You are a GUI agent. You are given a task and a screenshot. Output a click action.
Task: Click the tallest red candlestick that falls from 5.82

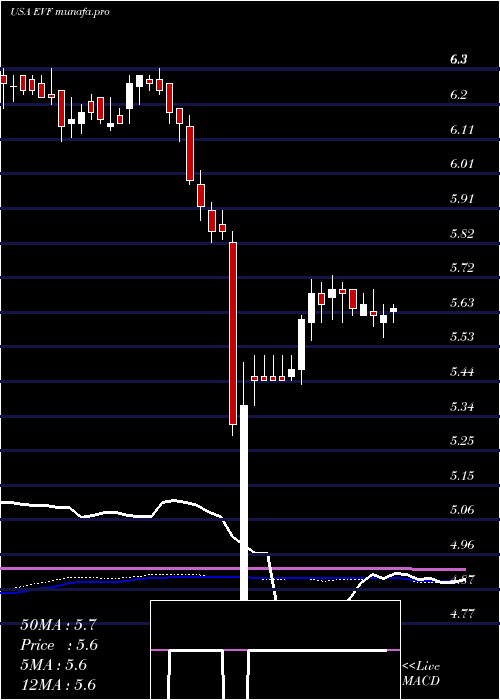click(233, 333)
